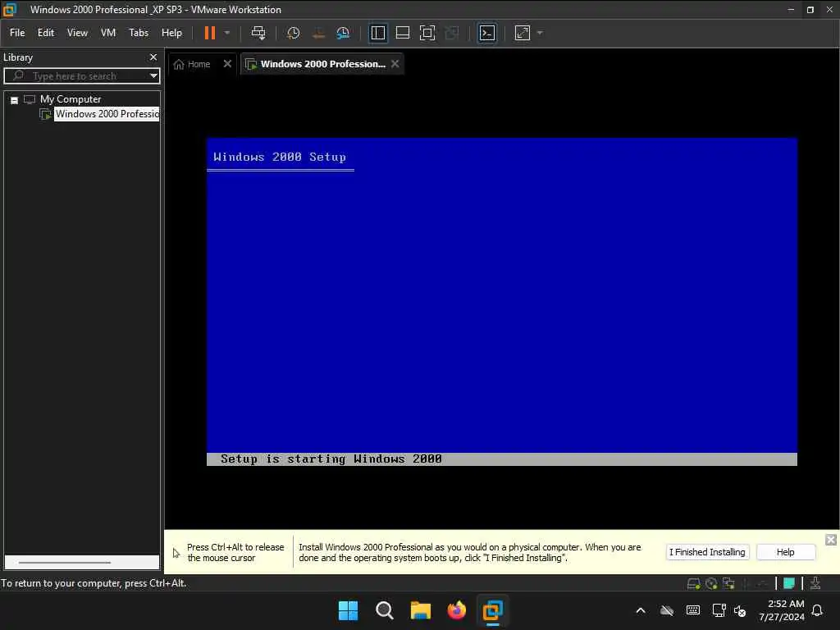Close the Windows 2000 Professional tab

click(395, 64)
